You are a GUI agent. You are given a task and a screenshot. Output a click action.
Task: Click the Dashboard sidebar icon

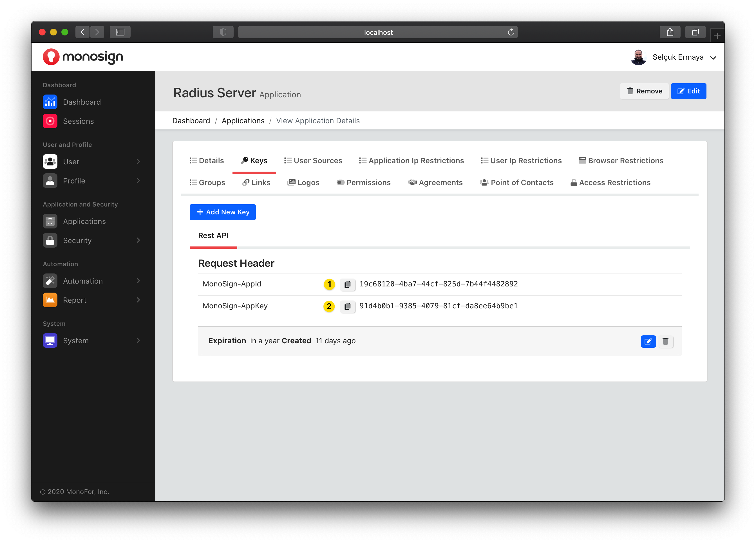coord(50,102)
